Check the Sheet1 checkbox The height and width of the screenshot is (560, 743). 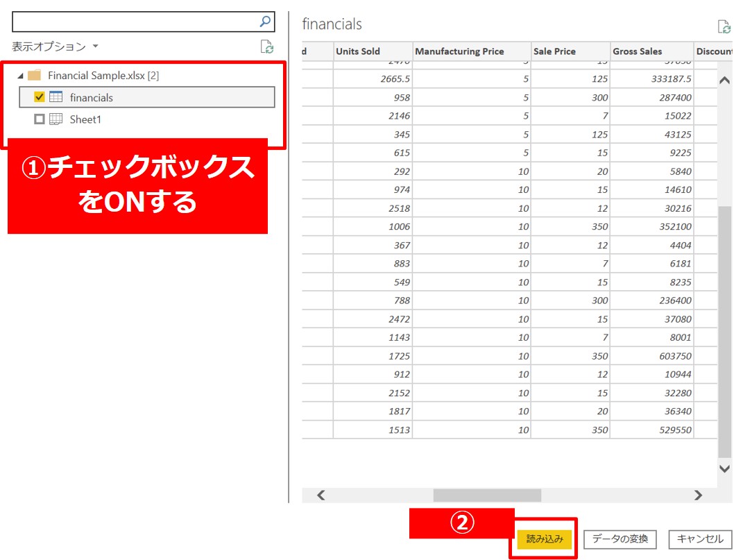[x=40, y=119]
